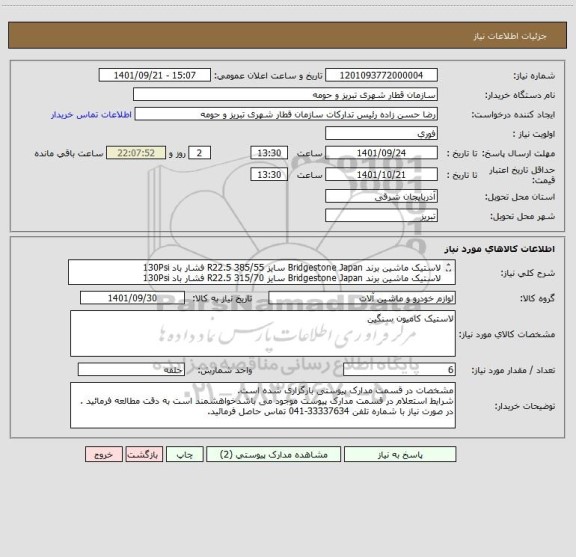Click the request creator field رضا حسن زاده
Image resolution: width=576 pixels, height=557 pixels.
[x=286, y=114]
